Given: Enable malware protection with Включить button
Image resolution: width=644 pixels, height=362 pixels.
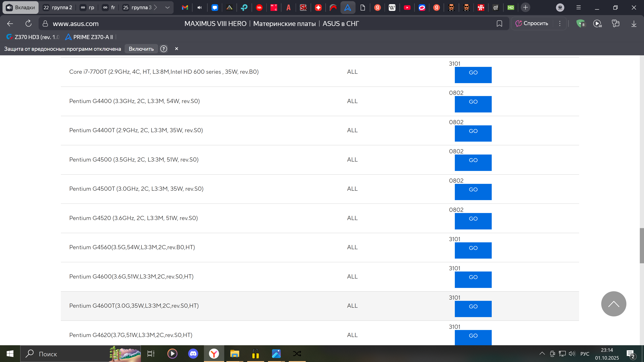Looking at the screenshot, I should click(x=141, y=49).
